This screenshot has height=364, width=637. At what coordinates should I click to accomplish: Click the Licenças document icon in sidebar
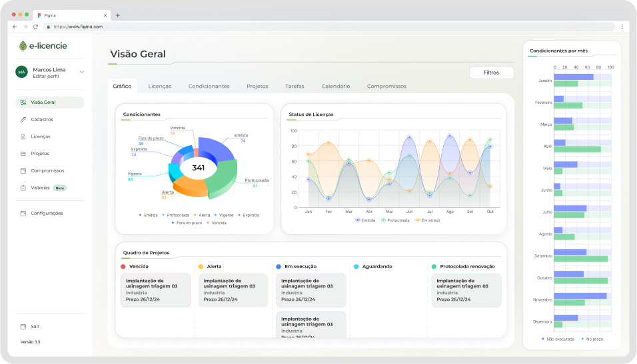(23, 136)
